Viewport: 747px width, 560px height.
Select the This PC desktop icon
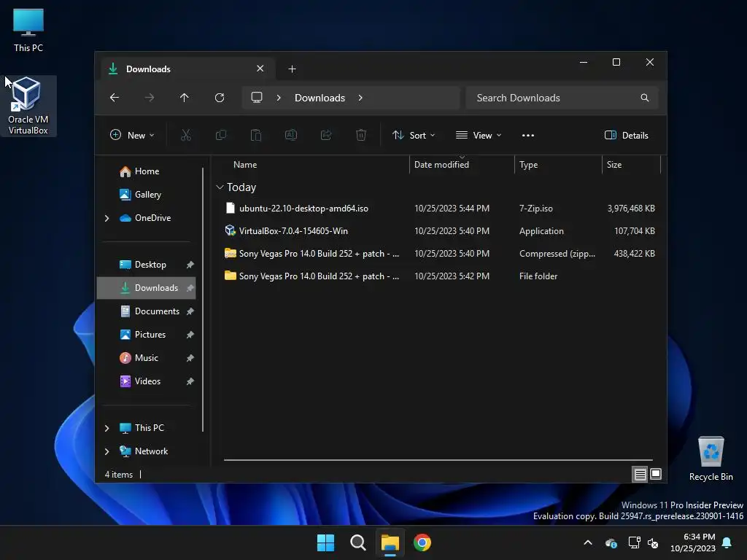pos(28,30)
